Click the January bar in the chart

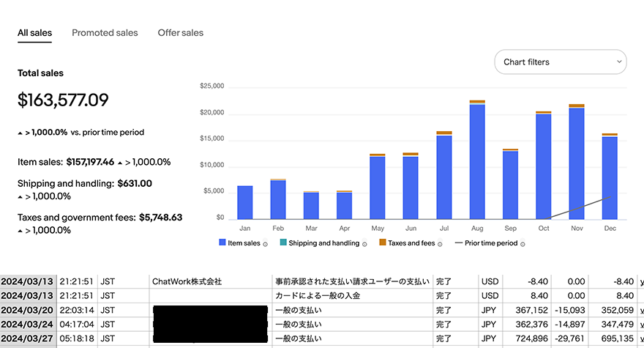click(245, 203)
